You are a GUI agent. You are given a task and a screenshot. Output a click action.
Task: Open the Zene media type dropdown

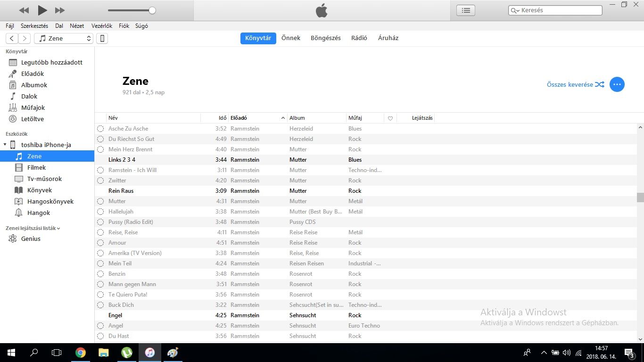(x=64, y=38)
